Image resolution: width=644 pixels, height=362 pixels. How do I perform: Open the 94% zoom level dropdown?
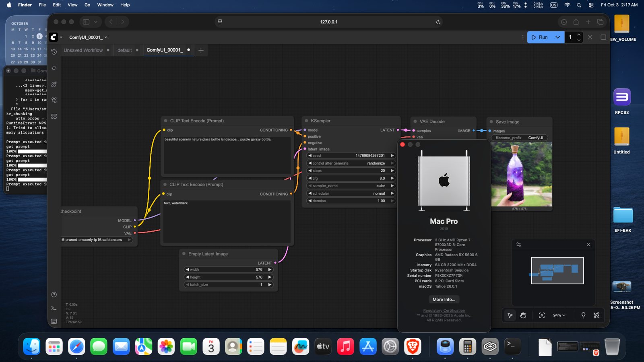[x=559, y=315]
